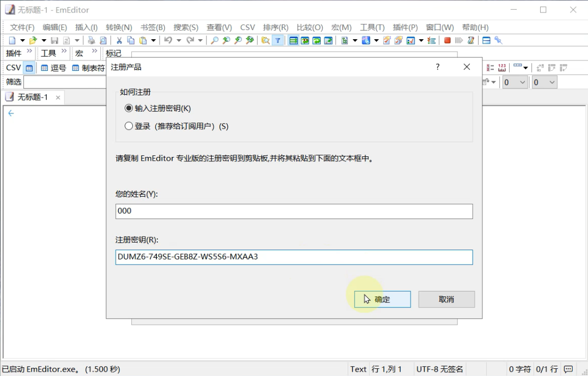The image size is (588, 376).
Task: Click 0 字符 count in status bar
Action: (x=519, y=369)
